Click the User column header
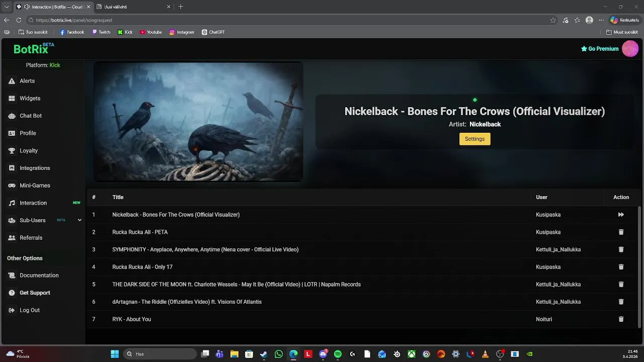Viewport: 644px width, 362px height. pyautogui.click(x=541, y=197)
